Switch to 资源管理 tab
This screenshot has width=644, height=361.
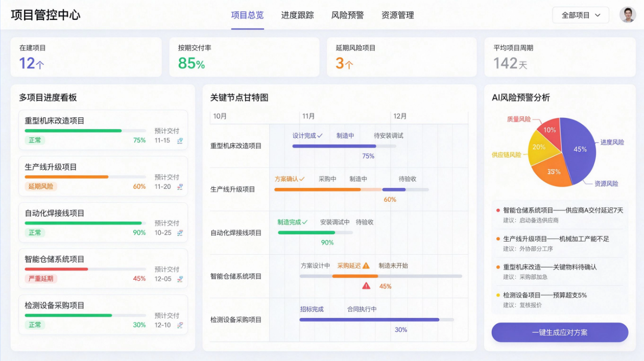point(398,15)
